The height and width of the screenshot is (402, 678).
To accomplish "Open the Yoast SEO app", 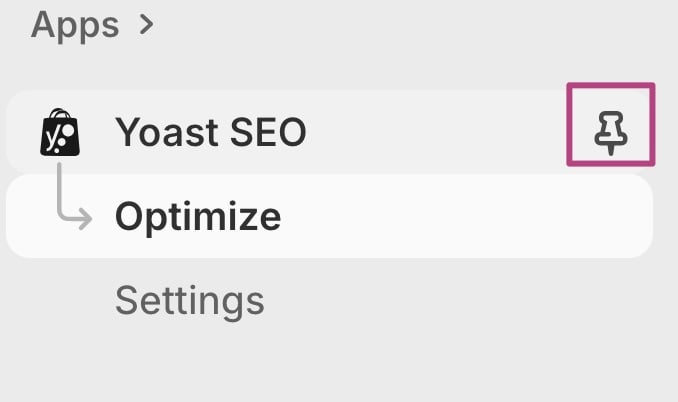I will [x=210, y=132].
